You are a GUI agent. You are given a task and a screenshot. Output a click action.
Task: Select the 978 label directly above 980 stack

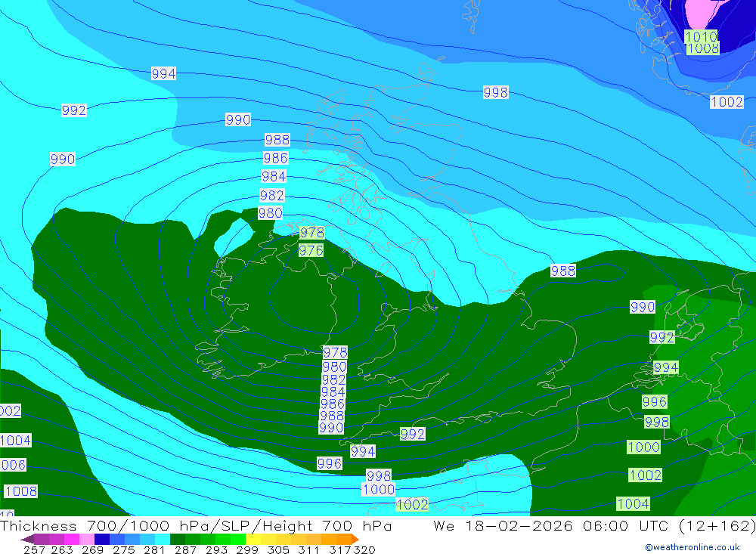pos(335,352)
